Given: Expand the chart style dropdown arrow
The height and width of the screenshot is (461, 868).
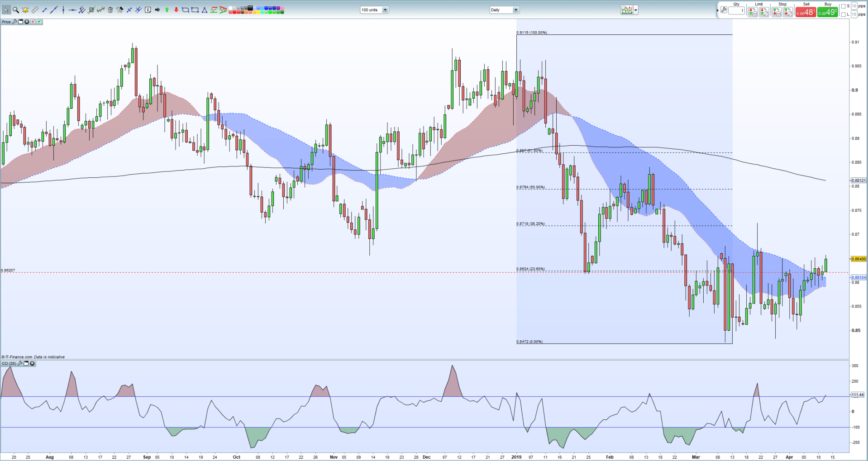Looking at the screenshot, I should (x=636, y=10).
